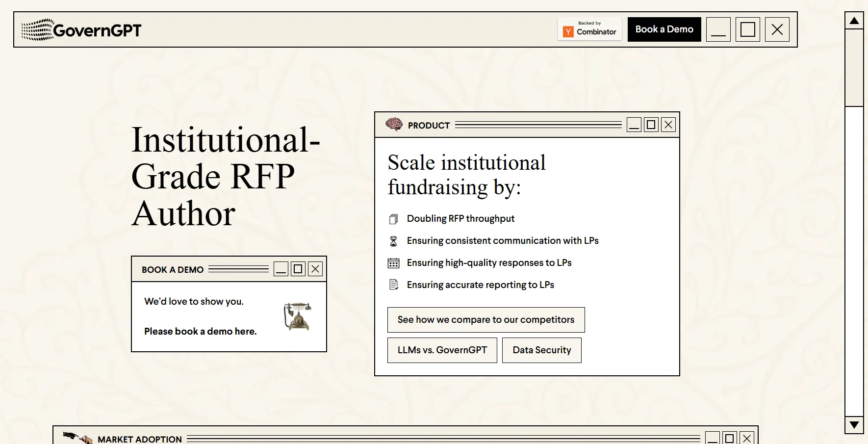Click the scroll up arrow
Viewport: 868px width, 444px height.
(854, 21)
